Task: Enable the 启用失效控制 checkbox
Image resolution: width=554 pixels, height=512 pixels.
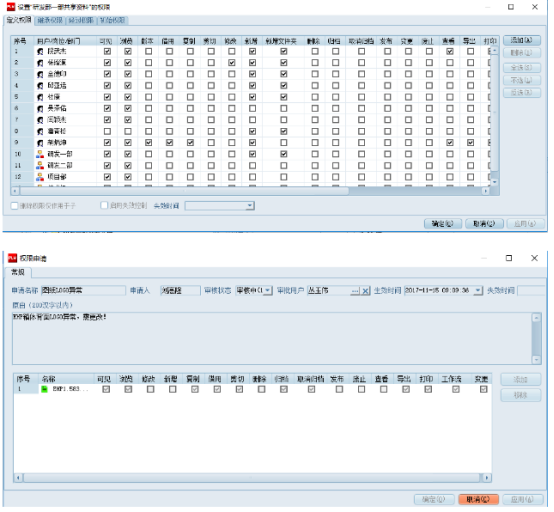Action: pyautogui.click(x=104, y=206)
